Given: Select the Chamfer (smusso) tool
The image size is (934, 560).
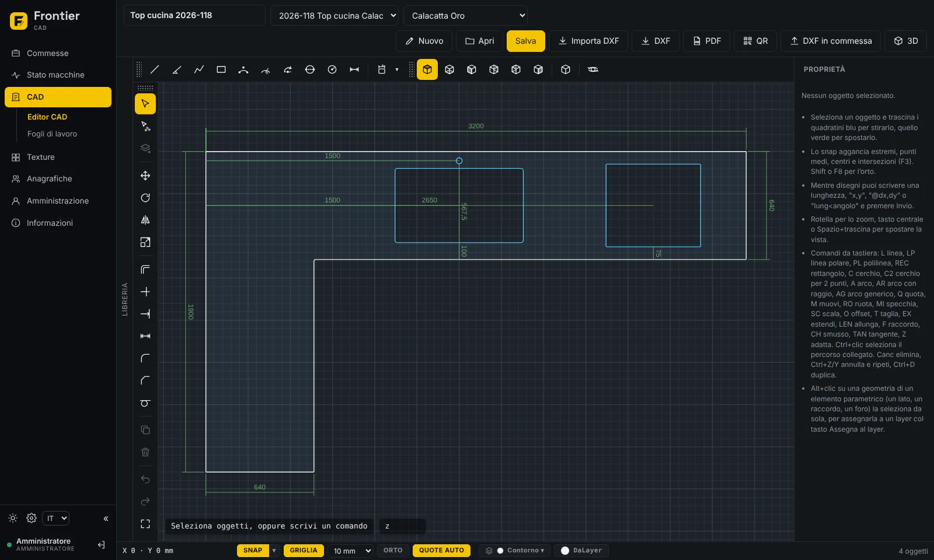Looking at the screenshot, I should pyautogui.click(x=145, y=380).
